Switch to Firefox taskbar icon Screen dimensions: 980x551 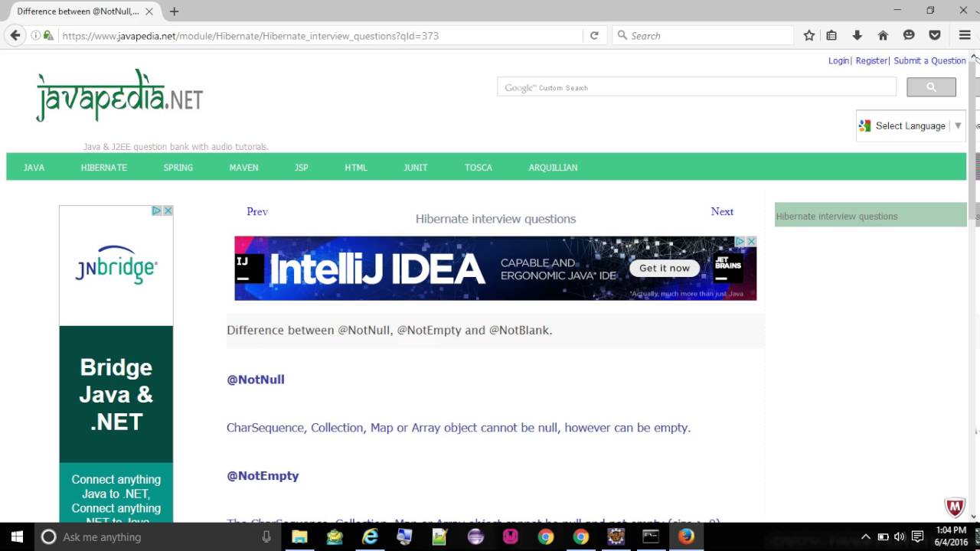pos(686,536)
